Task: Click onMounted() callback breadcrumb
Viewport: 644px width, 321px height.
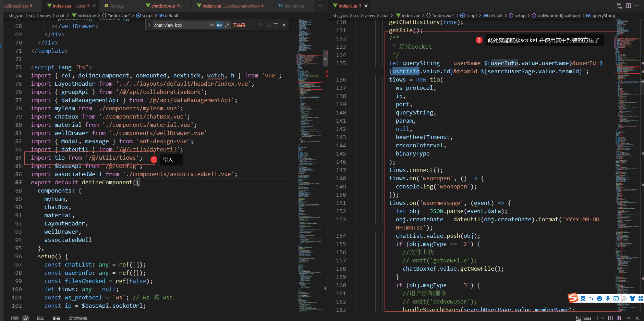Action: 556,15
